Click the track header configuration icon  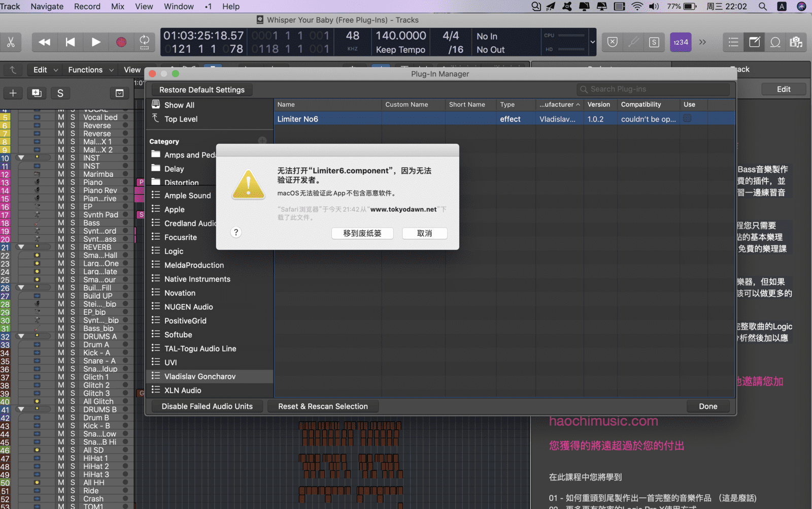[120, 93]
